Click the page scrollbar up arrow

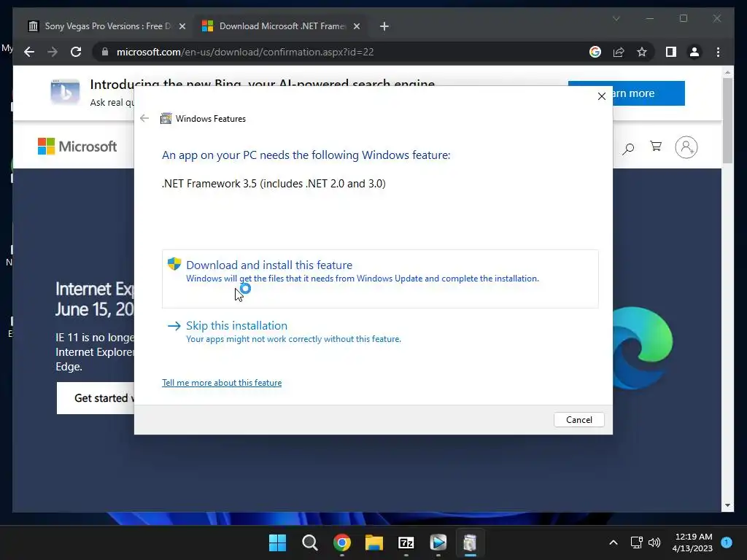click(x=727, y=72)
